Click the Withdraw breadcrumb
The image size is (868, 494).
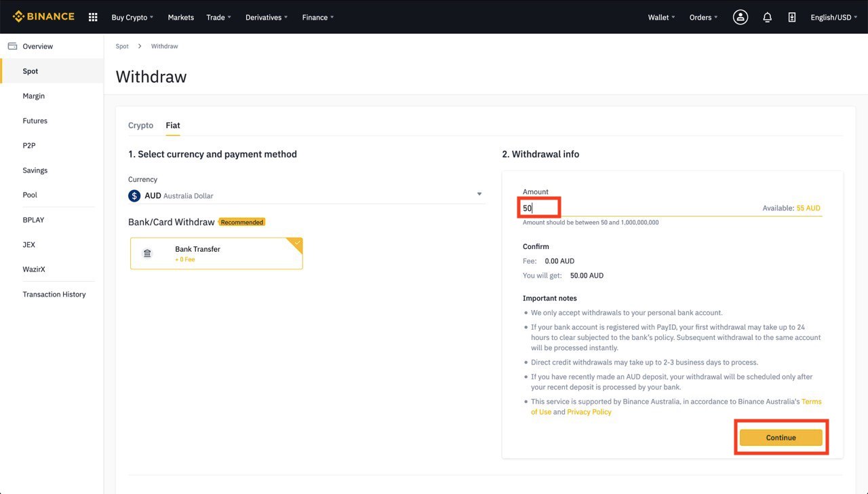click(165, 46)
